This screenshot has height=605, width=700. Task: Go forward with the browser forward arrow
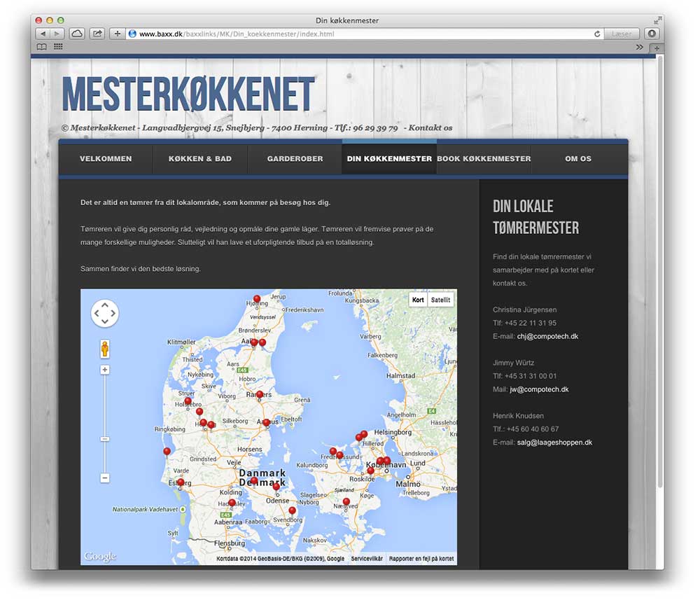click(57, 34)
